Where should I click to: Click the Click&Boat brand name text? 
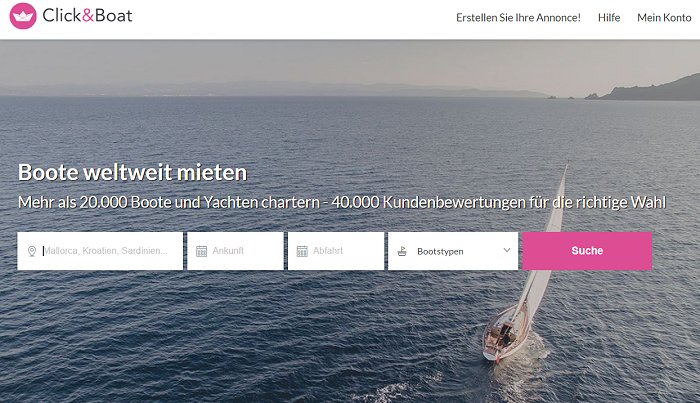point(88,16)
